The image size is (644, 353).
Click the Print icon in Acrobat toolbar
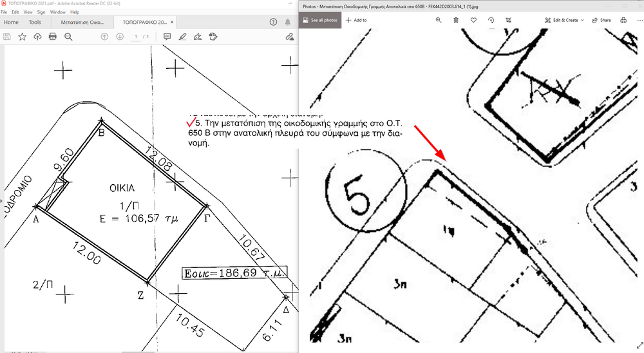53,37
